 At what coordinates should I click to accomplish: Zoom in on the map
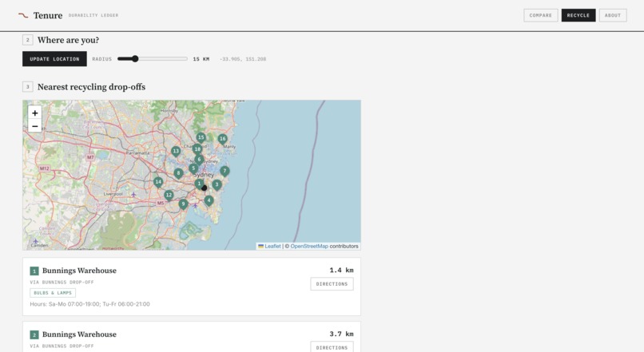pyautogui.click(x=35, y=113)
